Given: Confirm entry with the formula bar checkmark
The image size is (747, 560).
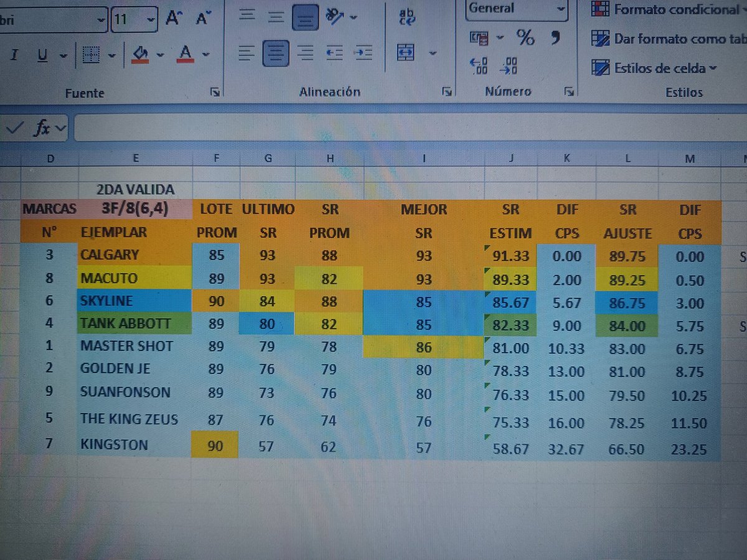Looking at the screenshot, I should [15, 128].
